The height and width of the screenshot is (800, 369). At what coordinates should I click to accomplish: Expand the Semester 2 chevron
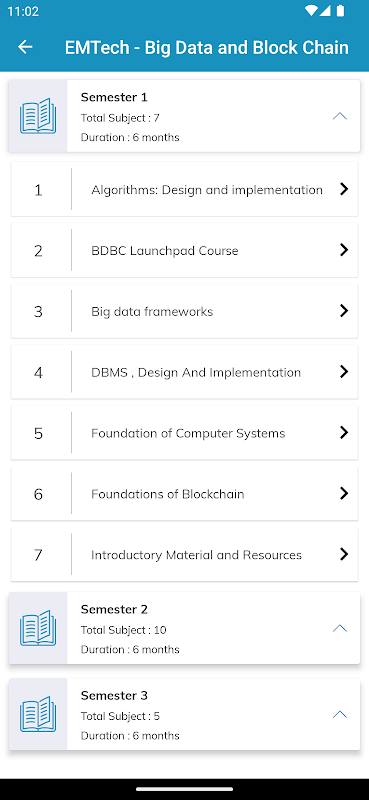tap(340, 628)
